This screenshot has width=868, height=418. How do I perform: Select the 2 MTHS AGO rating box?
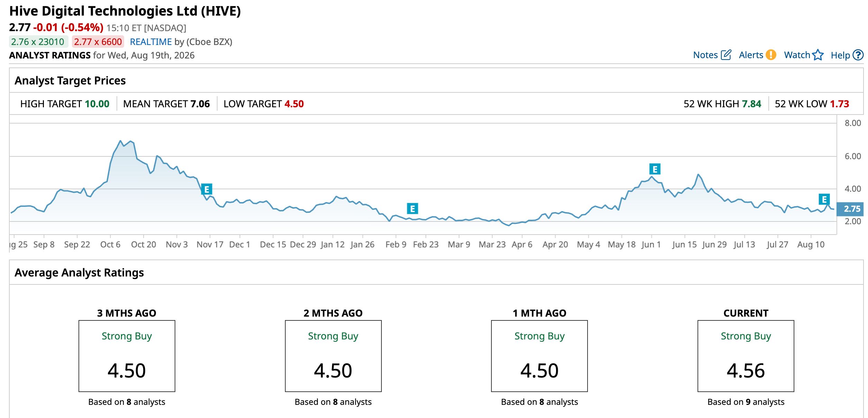point(333,356)
